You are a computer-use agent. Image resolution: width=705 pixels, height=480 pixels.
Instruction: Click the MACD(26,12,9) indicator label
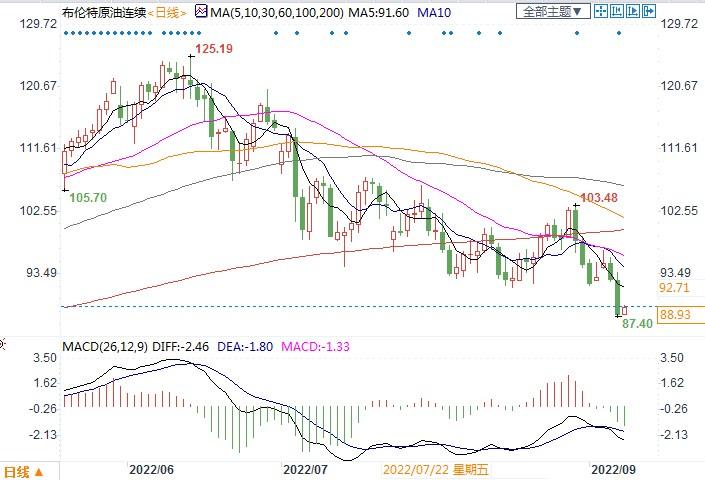coord(105,347)
